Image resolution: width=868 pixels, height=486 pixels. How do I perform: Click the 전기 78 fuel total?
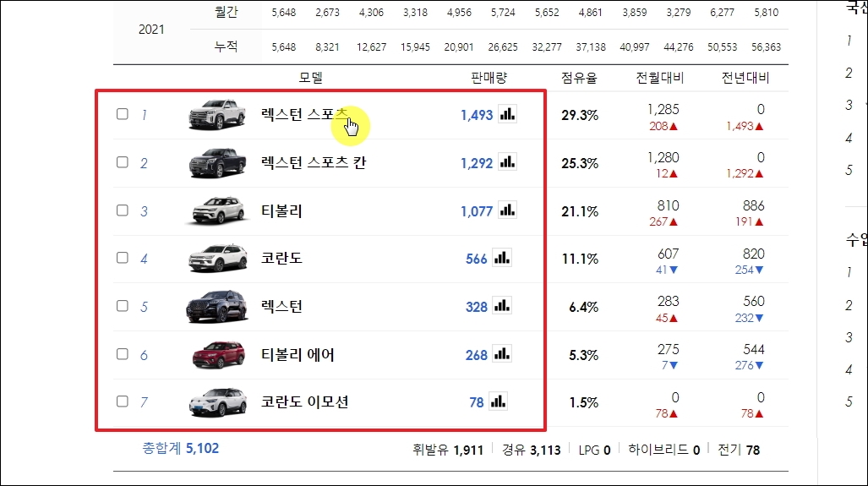(x=739, y=450)
